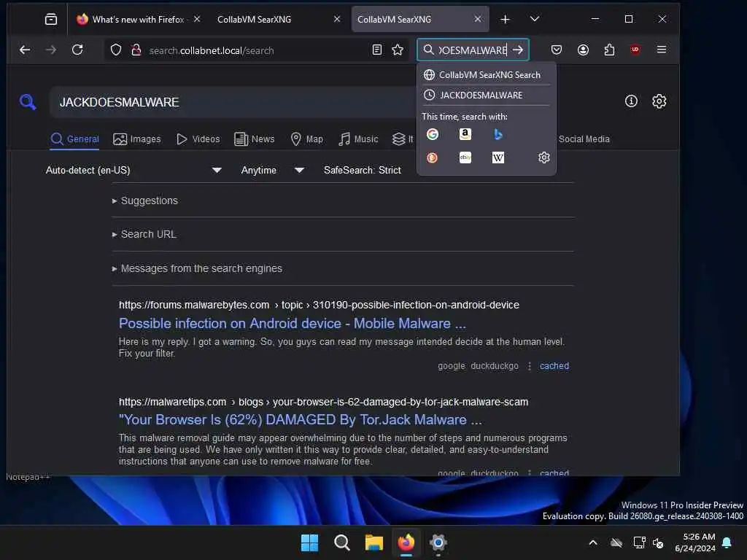The width and height of the screenshot is (747, 560).
Task: Select the General search category
Action: click(x=75, y=139)
